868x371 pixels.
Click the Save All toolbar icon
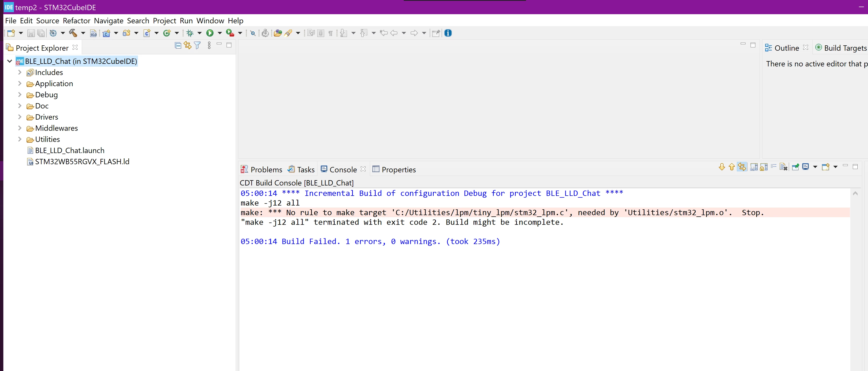[41, 33]
